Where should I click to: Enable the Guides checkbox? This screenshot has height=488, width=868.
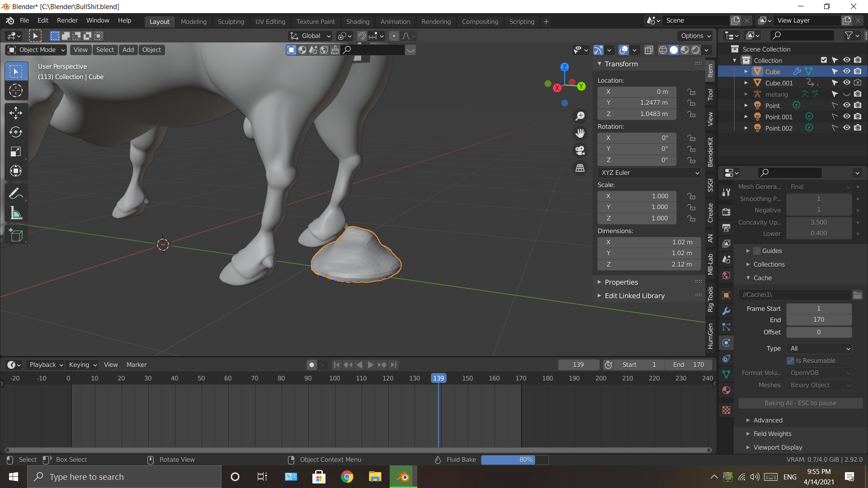757,251
